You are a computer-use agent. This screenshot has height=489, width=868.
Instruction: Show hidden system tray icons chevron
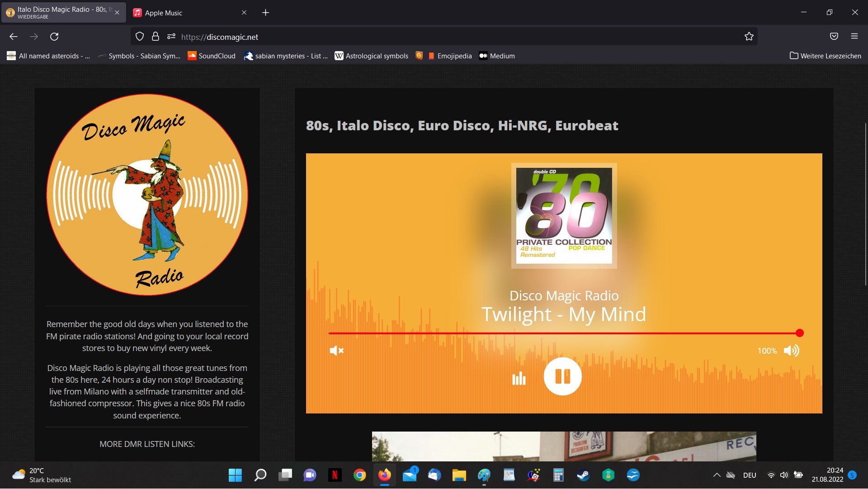(717, 475)
